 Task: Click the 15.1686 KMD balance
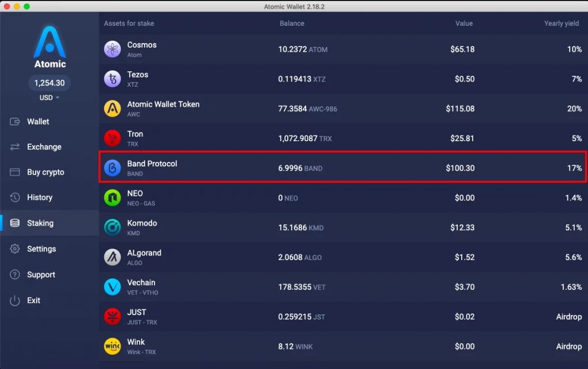[301, 227]
